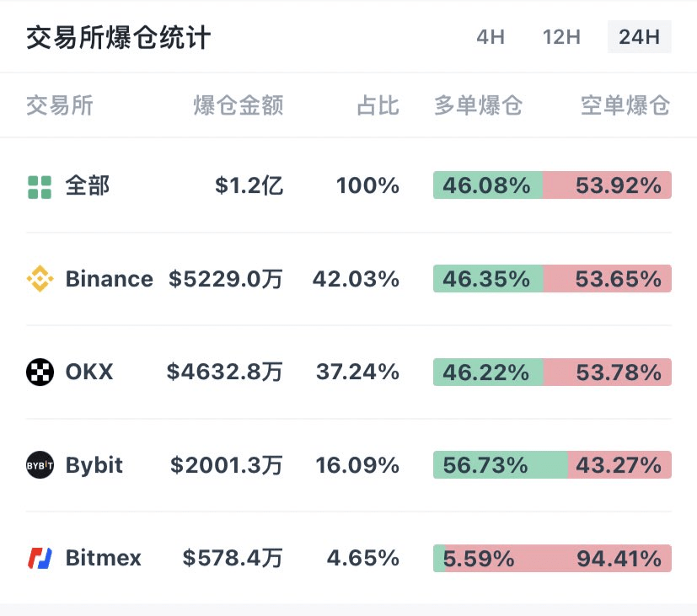
Task: Click the 多单爆仓 column header
Action: point(478,105)
